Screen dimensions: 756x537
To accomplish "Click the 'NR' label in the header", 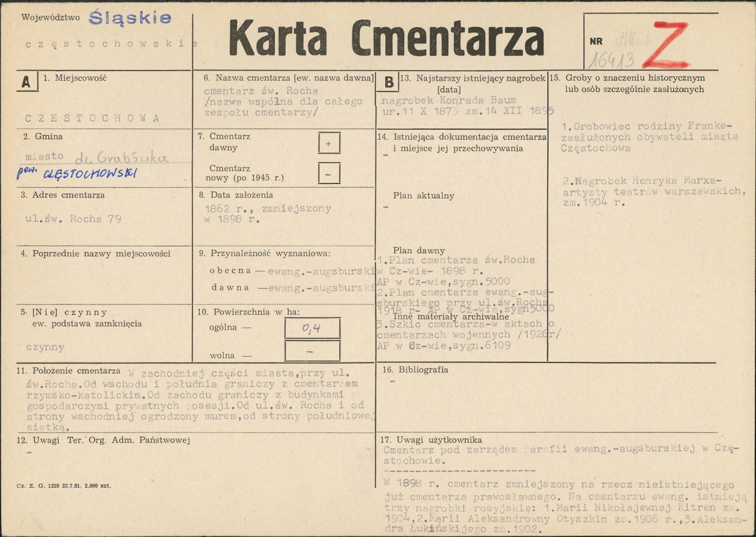I will click(x=596, y=42).
